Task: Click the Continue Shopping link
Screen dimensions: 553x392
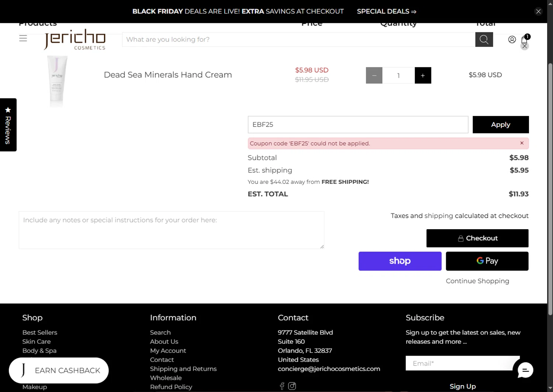Action: 477,281
